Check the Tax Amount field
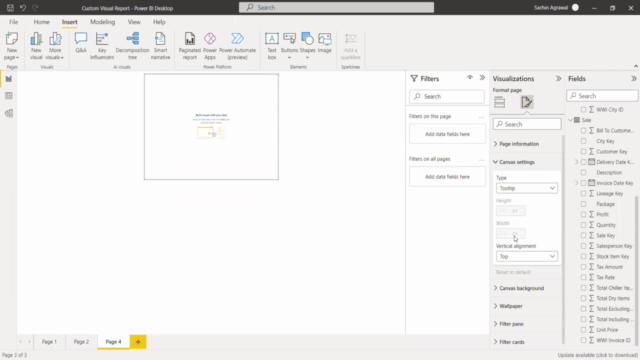Screen dimensions: 640x360 (x=583, y=267)
